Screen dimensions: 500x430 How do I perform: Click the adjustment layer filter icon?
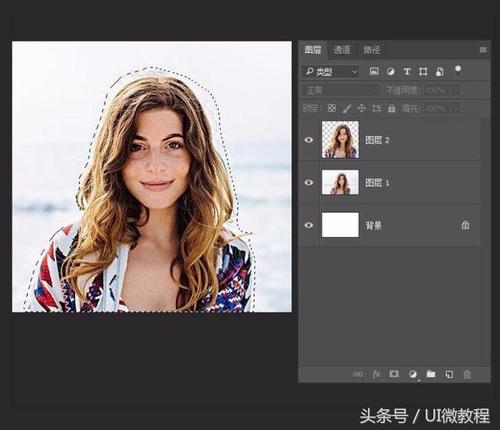[x=390, y=71]
